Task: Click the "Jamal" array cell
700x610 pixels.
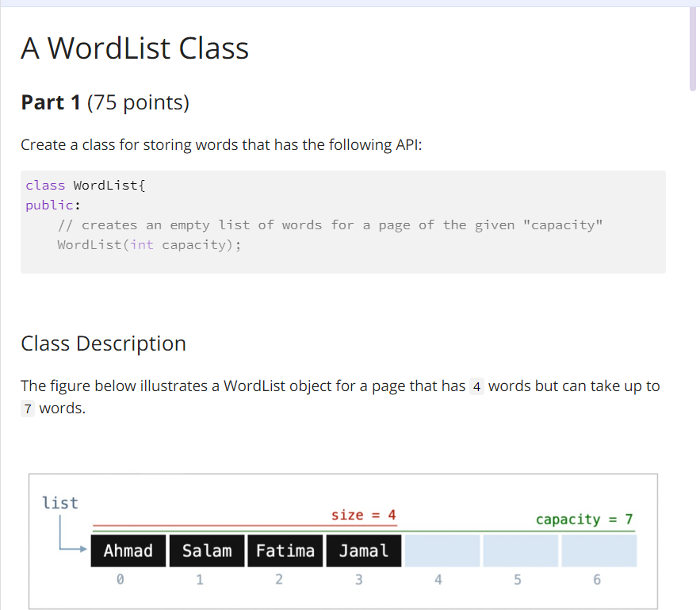Action: tap(363, 551)
